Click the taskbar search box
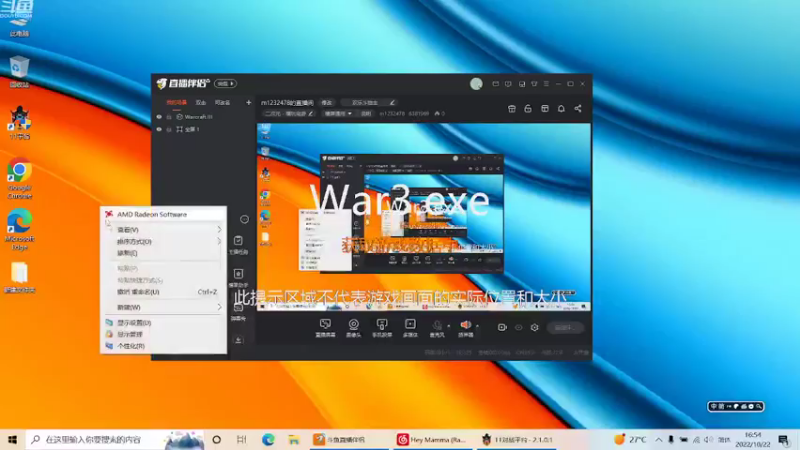Viewport: 800px width, 450px height. 115,440
